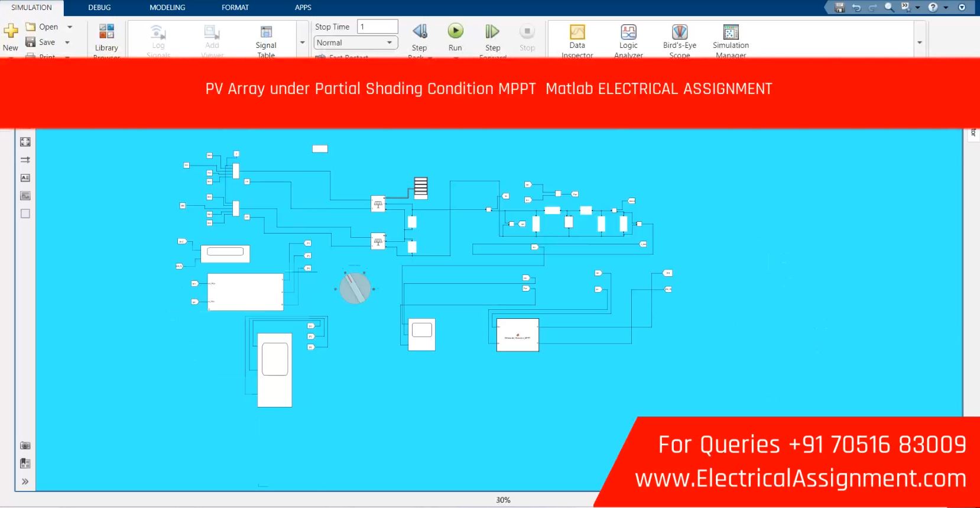Viewport: 980px width, 508px height.
Task: Open the Help dropdown arrow
Action: pos(946,8)
